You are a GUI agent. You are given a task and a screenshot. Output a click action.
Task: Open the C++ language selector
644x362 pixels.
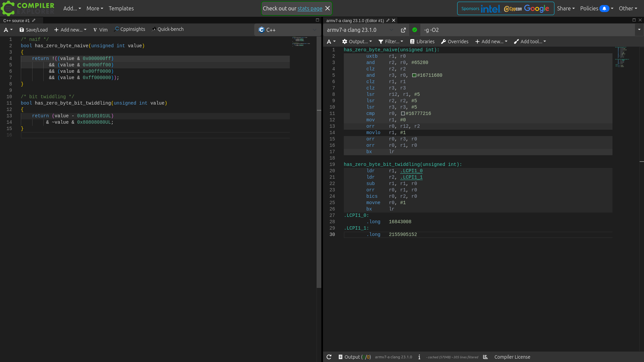point(287,30)
